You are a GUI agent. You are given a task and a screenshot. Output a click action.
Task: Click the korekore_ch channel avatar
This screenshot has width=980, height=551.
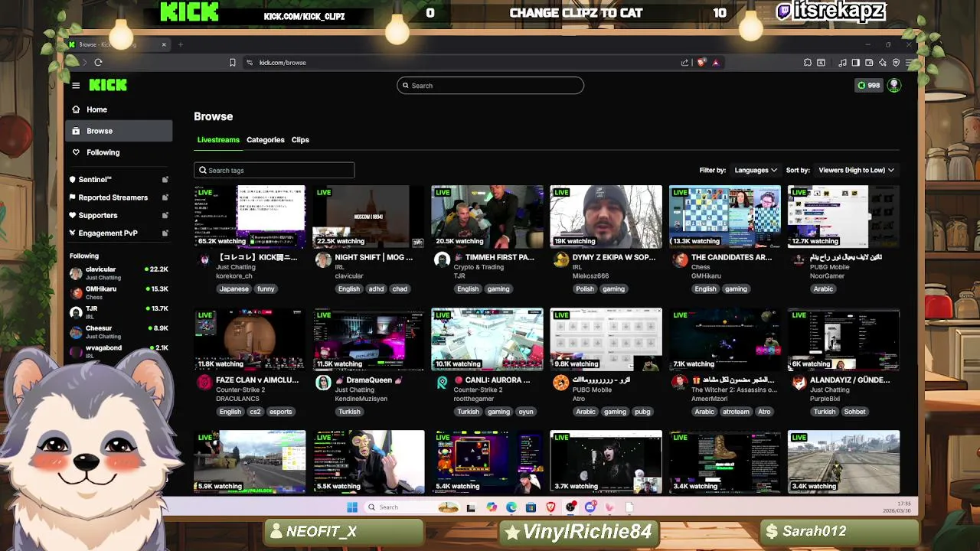(x=204, y=259)
